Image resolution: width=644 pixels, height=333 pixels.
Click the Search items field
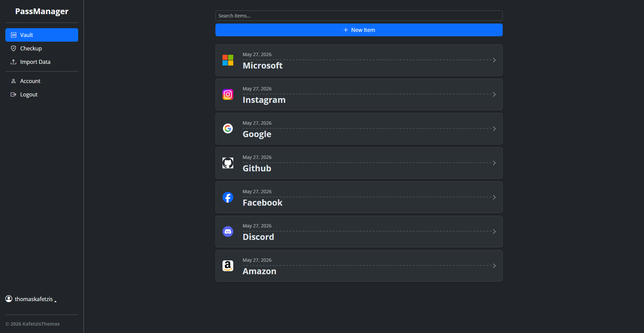pos(359,16)
